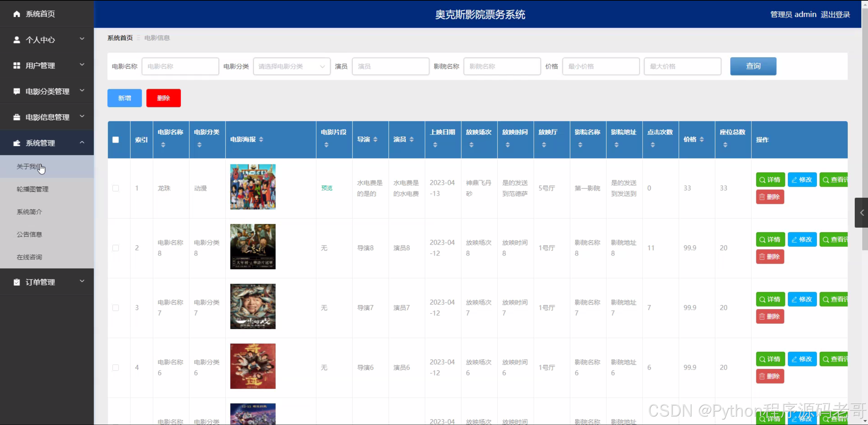
Task: Click the person icon for 个人中心
Action: [x=16, y=40]
